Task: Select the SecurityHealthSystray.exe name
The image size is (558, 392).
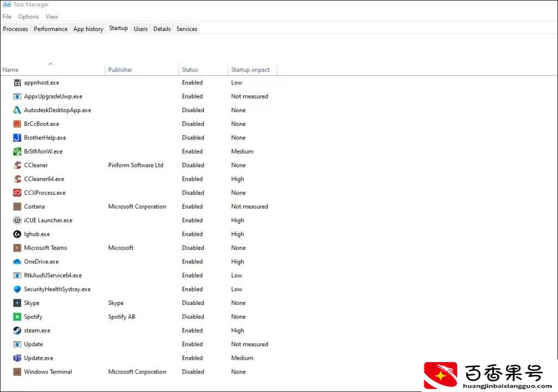Action: 57,289
